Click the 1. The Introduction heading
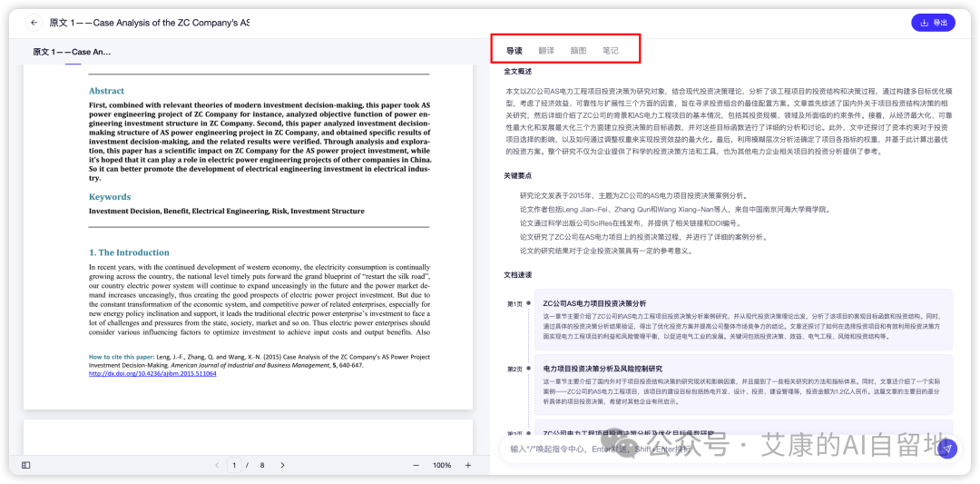 click(129, 252)
